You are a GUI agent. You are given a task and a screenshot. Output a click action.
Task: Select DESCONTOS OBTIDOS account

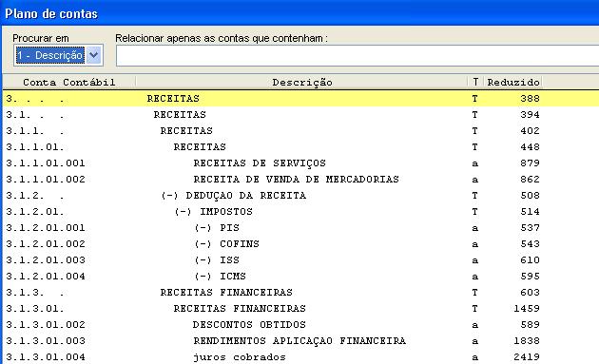[x=249, y=325]
